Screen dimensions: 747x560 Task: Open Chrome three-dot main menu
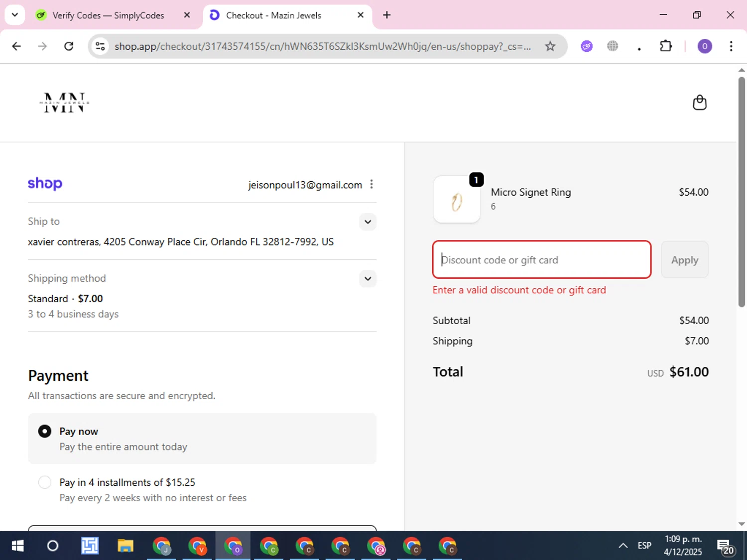[731, 46]
